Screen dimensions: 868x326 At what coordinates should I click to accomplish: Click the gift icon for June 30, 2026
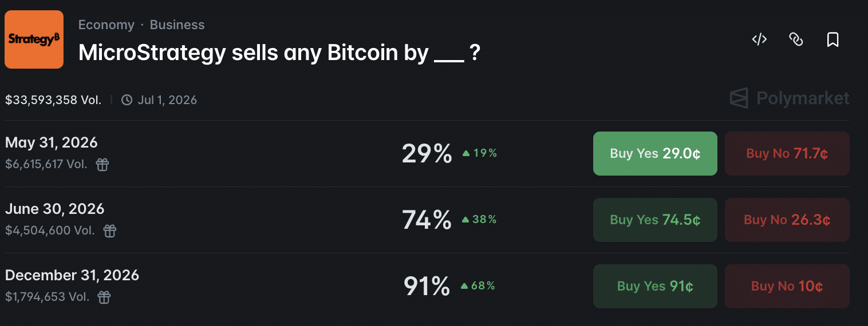(109, 231)
